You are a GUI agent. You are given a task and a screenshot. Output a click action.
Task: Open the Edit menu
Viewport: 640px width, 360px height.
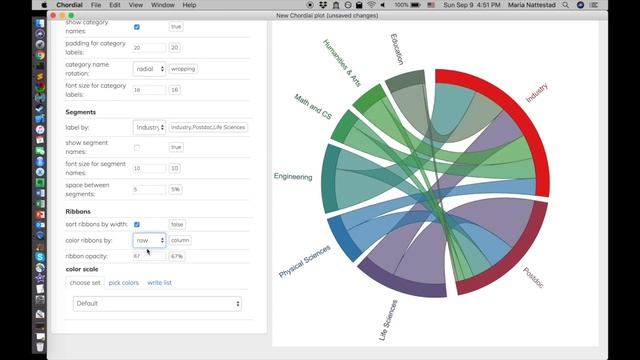(x=115, y=5)
